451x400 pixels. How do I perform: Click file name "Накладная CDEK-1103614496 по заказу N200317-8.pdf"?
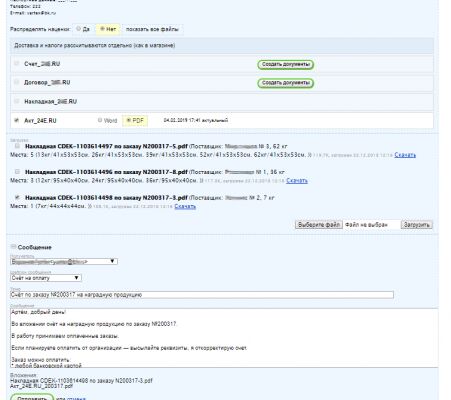tap(106, 172)
